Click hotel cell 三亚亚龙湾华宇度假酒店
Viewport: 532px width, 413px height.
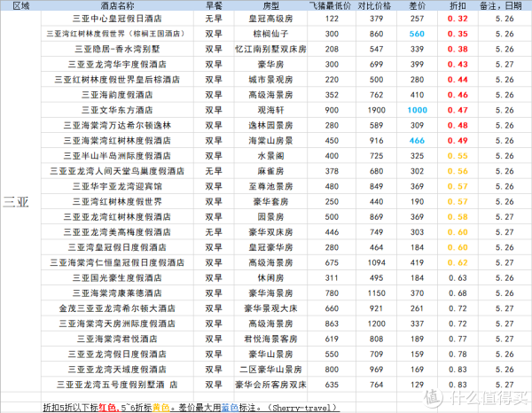[x=117, y=65]
